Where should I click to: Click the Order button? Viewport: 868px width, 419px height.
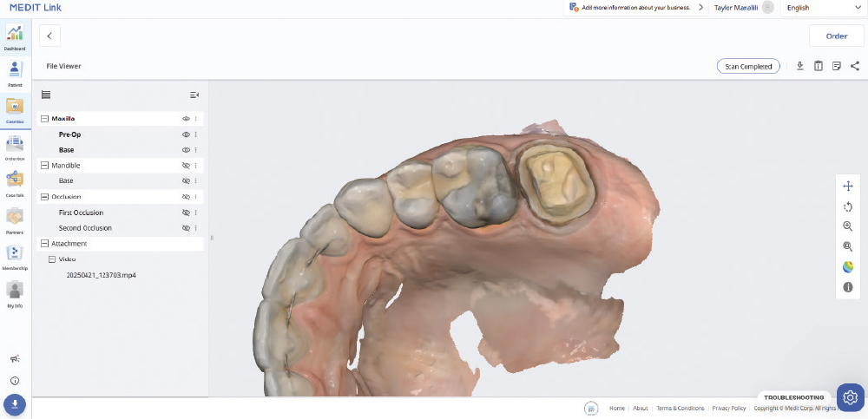[x=836, y=36]
